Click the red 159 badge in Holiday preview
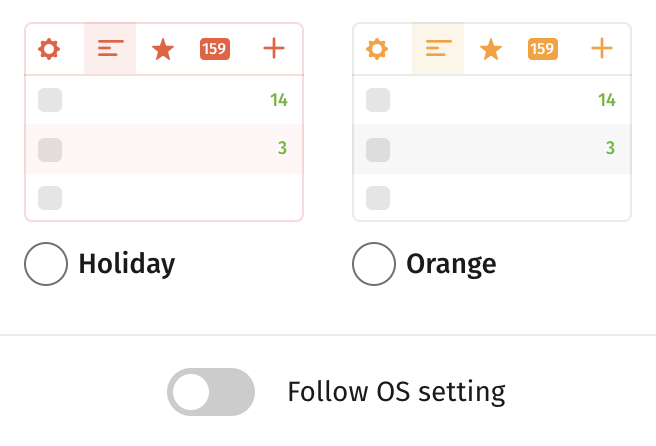 [x=215, y=49]
